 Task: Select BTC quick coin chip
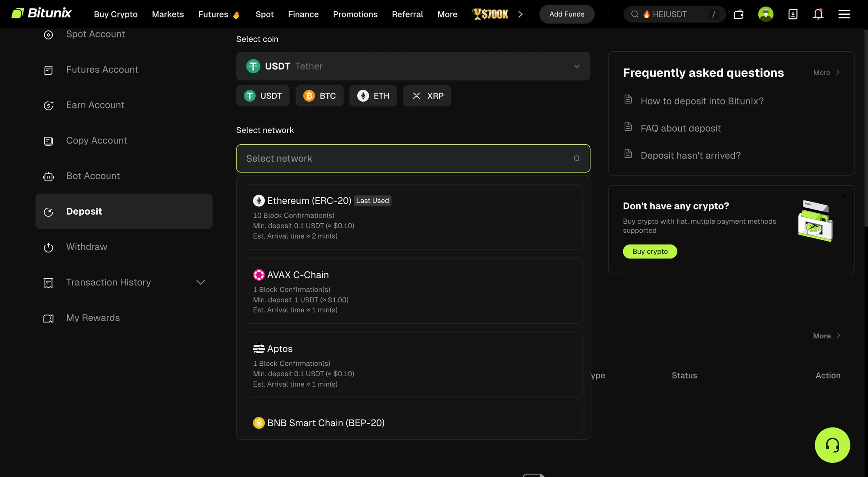point(319,96)
